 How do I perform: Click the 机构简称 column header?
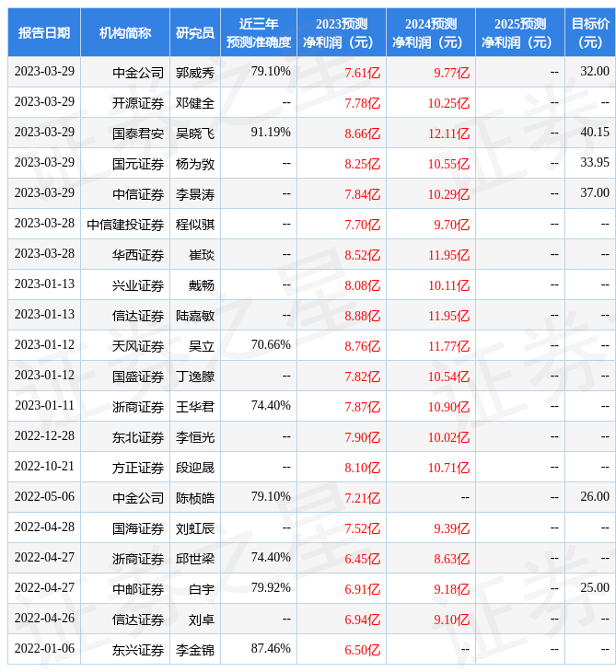125,32
